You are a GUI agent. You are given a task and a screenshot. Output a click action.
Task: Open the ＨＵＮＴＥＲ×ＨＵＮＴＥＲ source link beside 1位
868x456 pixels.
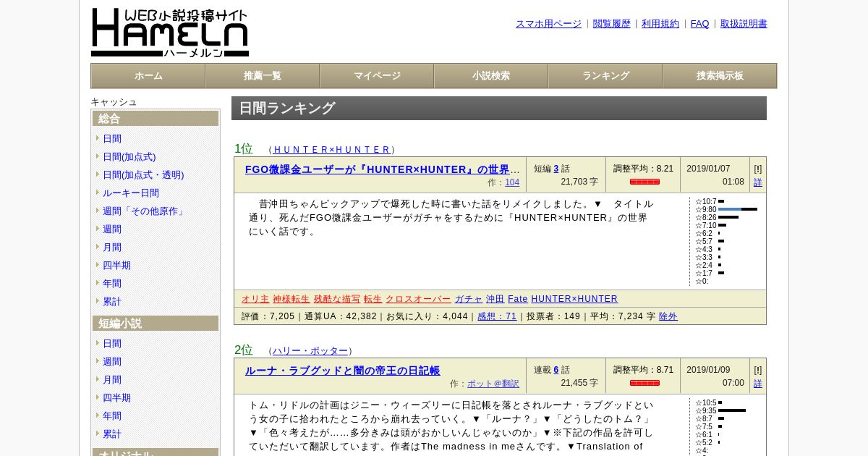(332, 150)
